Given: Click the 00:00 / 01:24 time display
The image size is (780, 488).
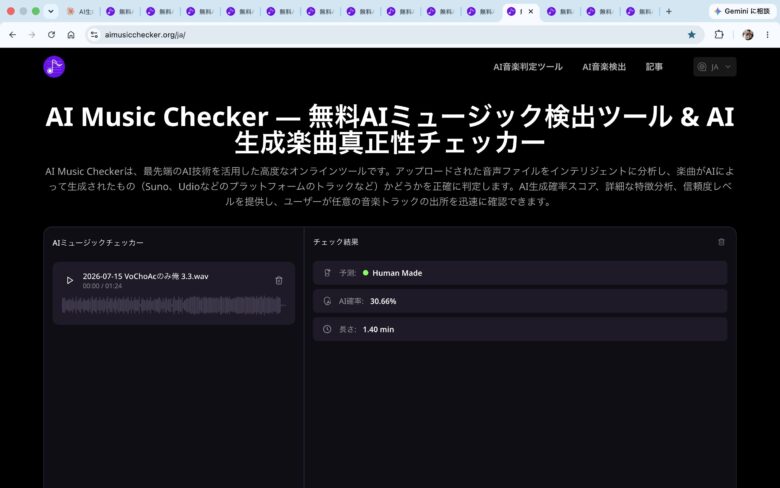Looking at the screenshot, I should click(102, 286).
